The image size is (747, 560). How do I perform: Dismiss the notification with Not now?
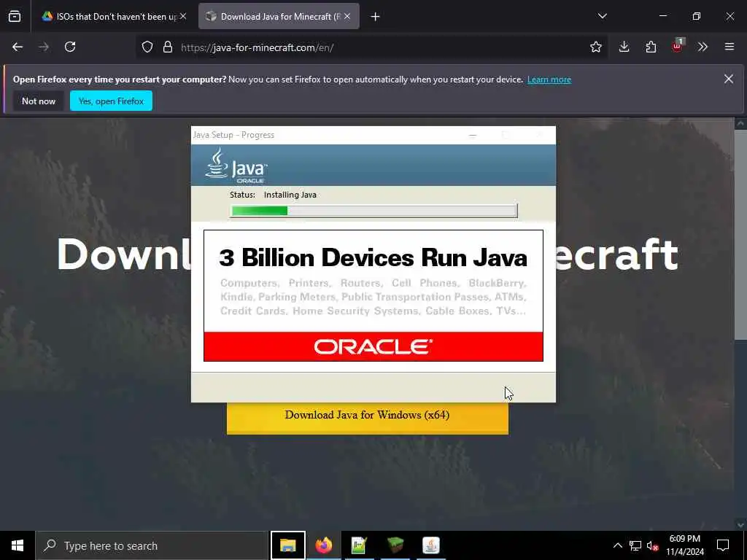pyautogui.click(x=39, y=101)
